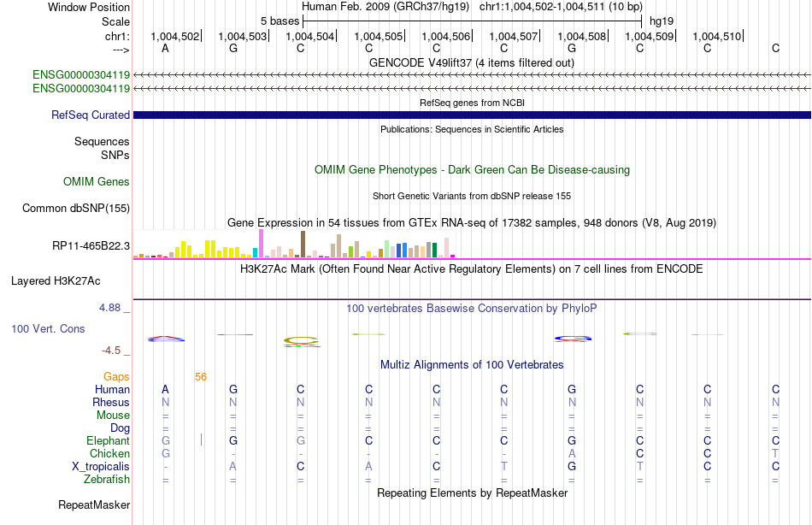Click the dark blue RefSeq Curated bar

[472, 115]
